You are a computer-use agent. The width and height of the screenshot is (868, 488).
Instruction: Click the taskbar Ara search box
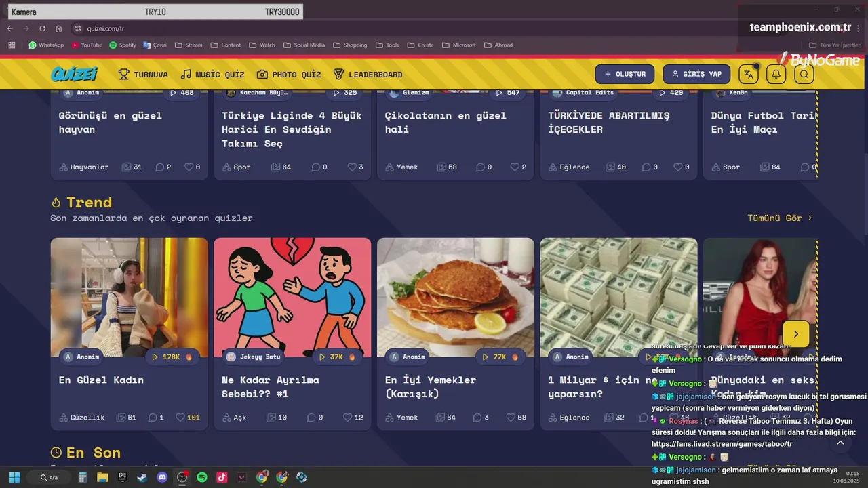point(49,477)
